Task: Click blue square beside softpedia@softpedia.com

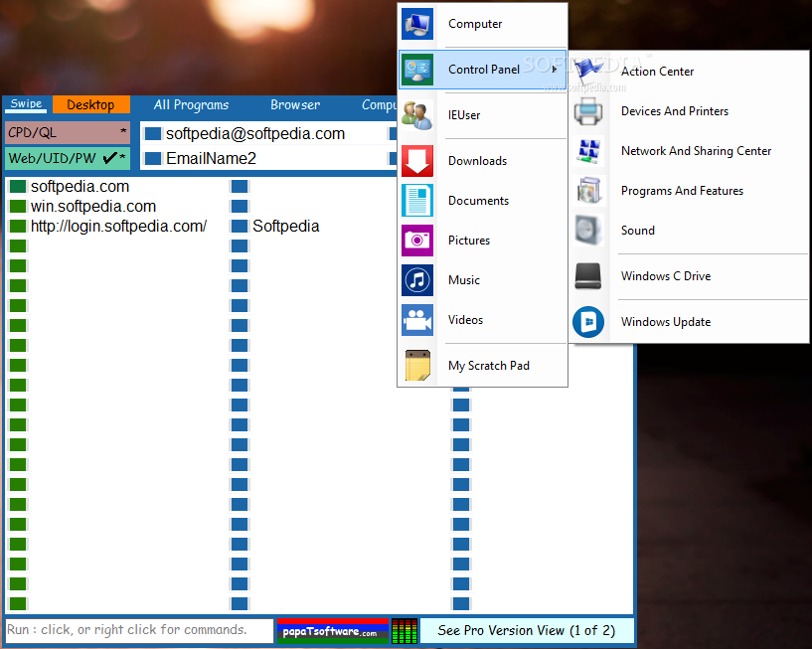Action: (153, 134)
